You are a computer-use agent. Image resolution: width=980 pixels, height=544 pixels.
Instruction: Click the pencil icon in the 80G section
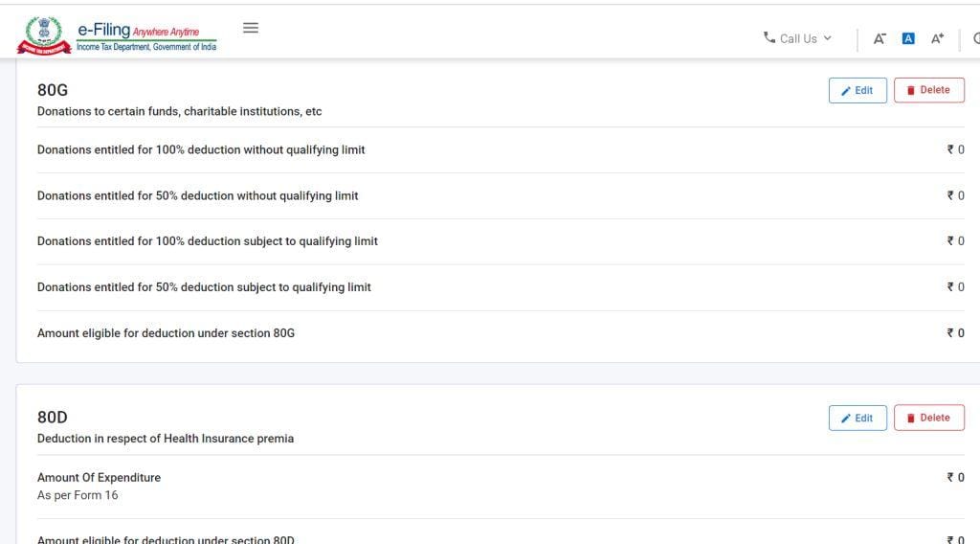(845, 91)
